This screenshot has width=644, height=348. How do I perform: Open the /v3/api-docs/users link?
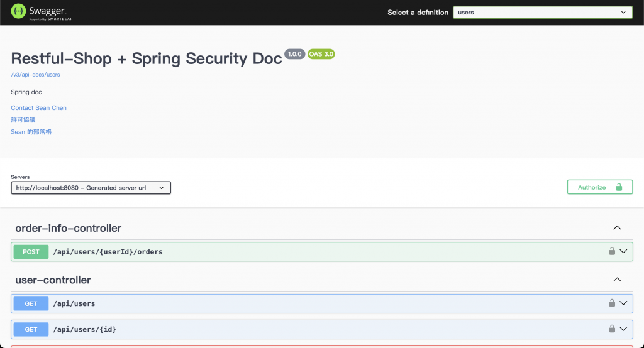pos(35,75)
